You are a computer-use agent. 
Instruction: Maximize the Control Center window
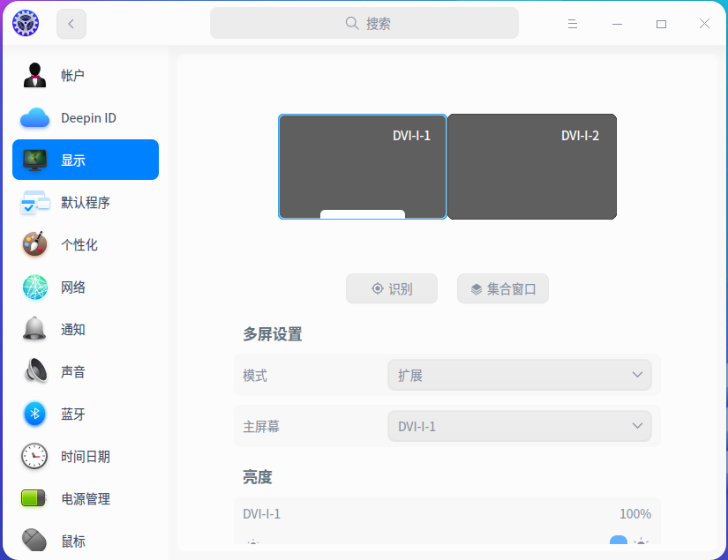pyautogui.click(x=661, y=24)
